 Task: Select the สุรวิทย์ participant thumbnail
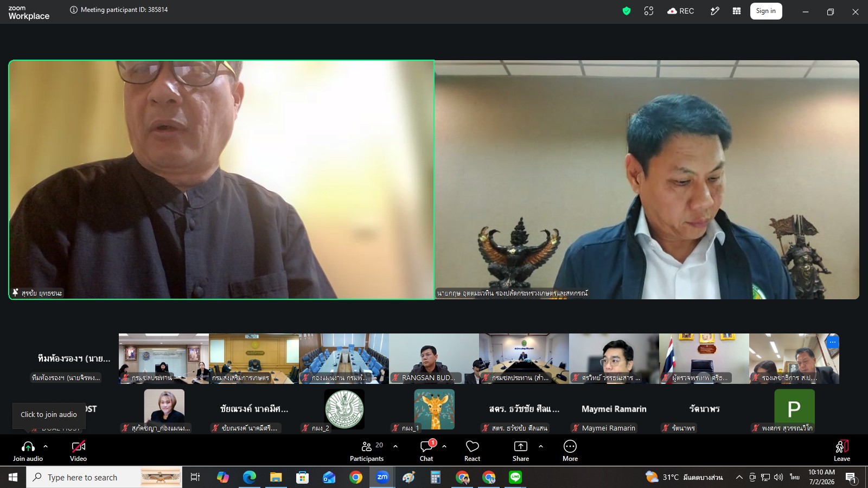point(614,358)
